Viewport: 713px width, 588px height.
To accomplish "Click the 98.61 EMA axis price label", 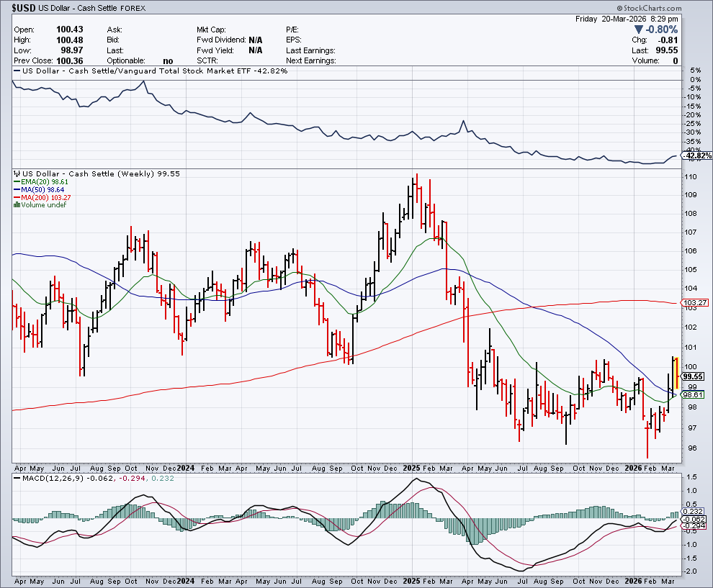I will [x=693, y=394].
